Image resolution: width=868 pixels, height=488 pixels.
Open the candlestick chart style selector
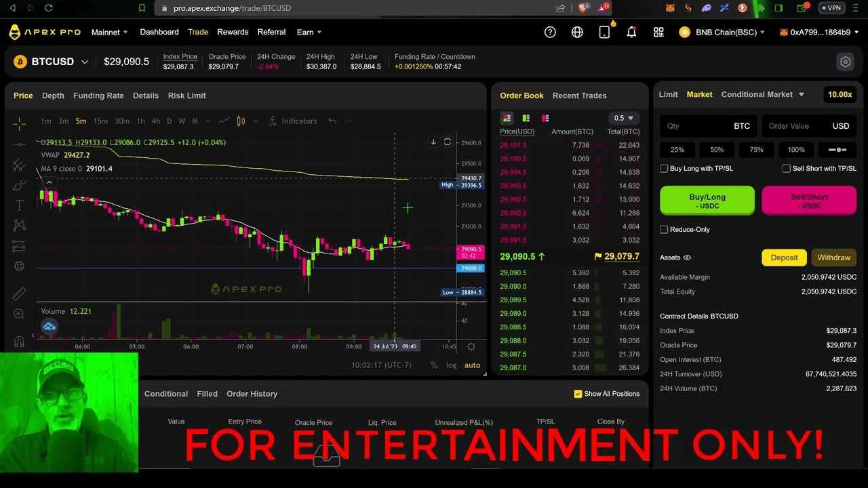pos(241,121)
